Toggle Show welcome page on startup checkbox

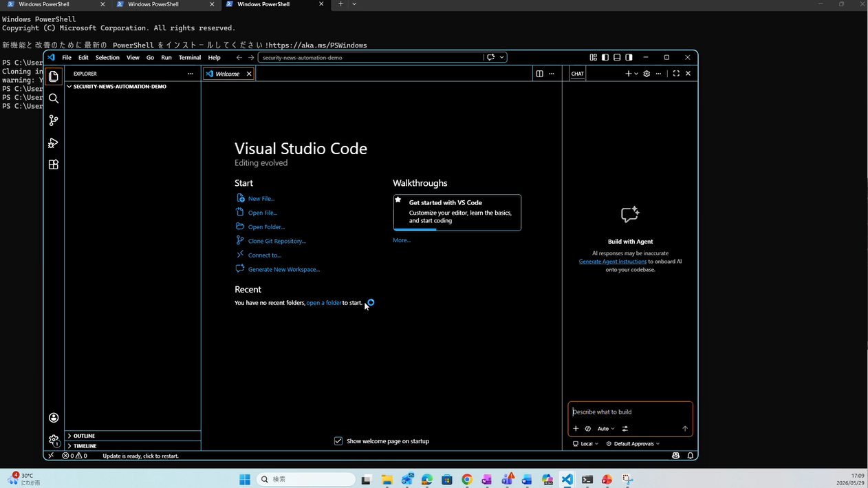point(338,441)
